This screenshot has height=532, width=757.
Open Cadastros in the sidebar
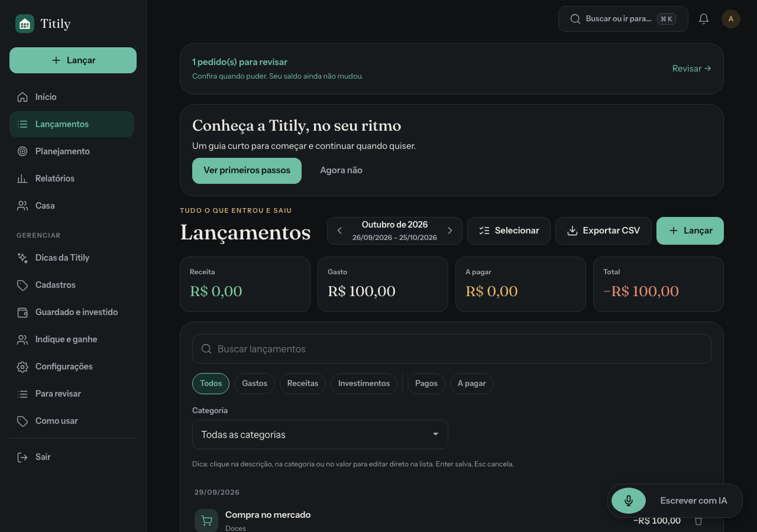(x=72, y=285)
